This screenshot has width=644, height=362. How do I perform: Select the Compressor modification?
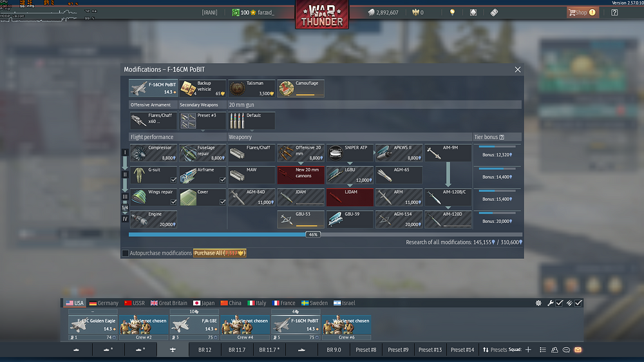pos(153,153)
